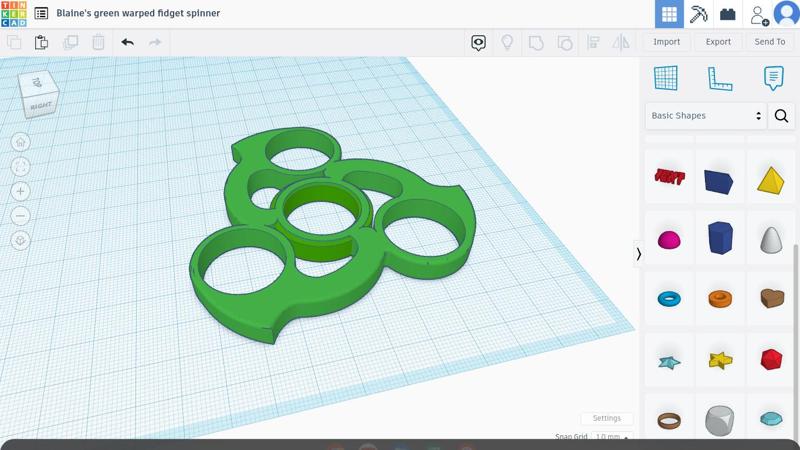Image resolution: width=800 pixels, height=450 pixels.
Task: Open the Basic Shapes dropdown
Action: pyautogui.click(x=706, y=116)
